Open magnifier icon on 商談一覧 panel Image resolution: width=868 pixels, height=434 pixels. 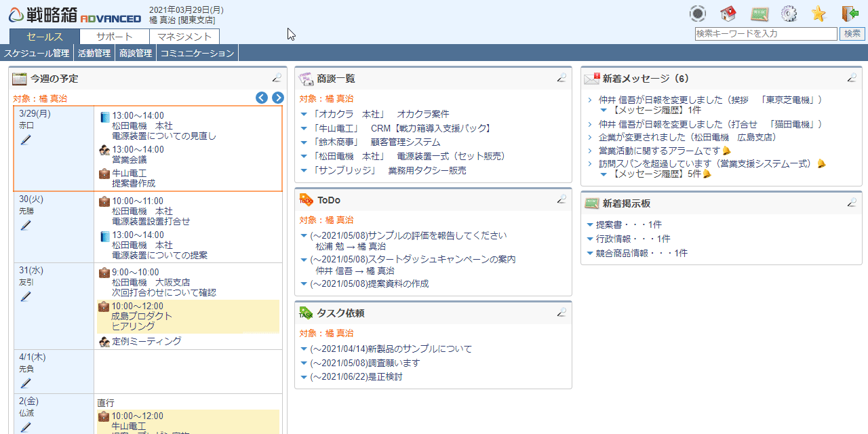(x=561, y=78)
